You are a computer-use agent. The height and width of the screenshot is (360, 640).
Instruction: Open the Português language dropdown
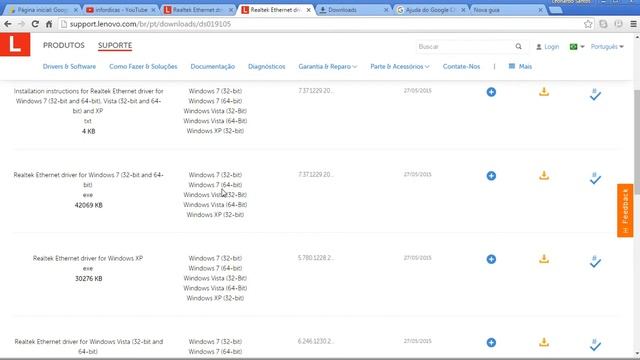coord(607,47)
